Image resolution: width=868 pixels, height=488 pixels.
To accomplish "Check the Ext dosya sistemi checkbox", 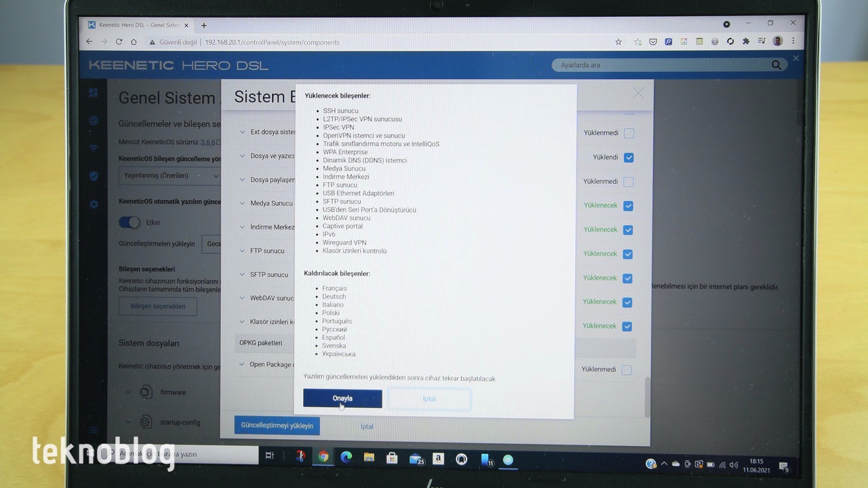I will pos(629,133).
